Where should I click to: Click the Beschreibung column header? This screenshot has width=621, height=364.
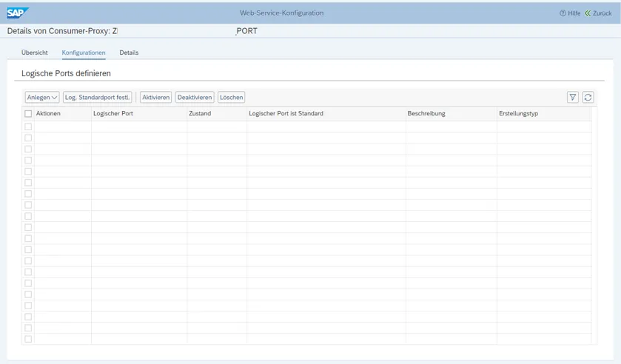coord(426,114)
